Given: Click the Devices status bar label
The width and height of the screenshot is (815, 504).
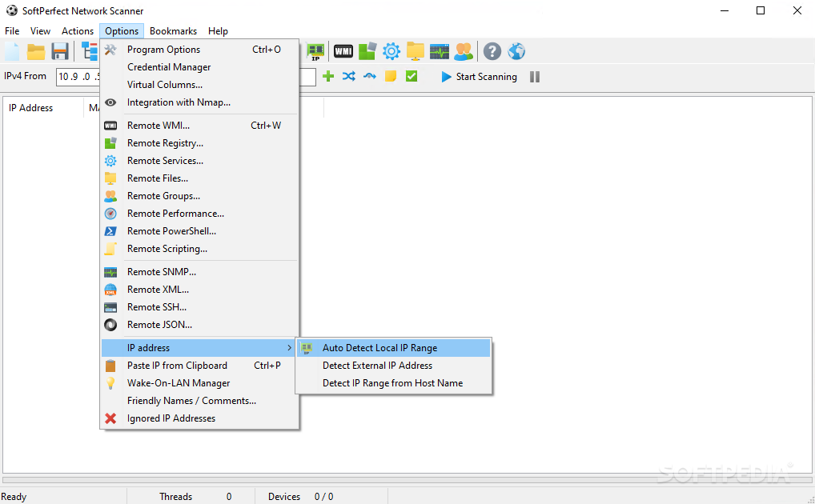Looking at the screenshot, I should pyautogui.click(x=283, y=497).
